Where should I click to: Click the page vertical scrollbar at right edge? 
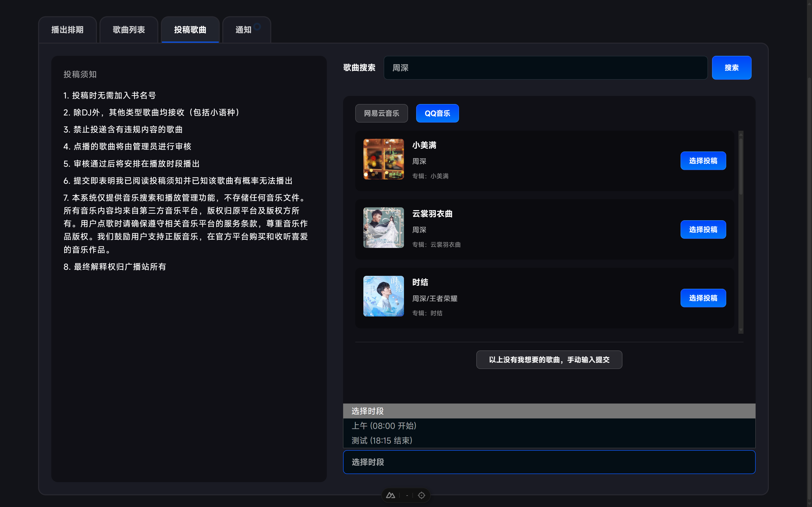(x=809, y=253)
